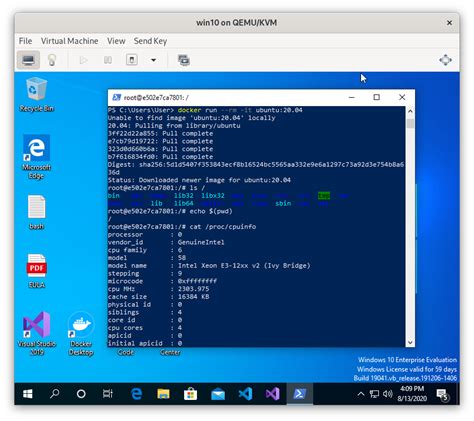This screenshot has height=421, width=474.
Task: Open Cortana circle in taskbar
Action: click(81, 394)
